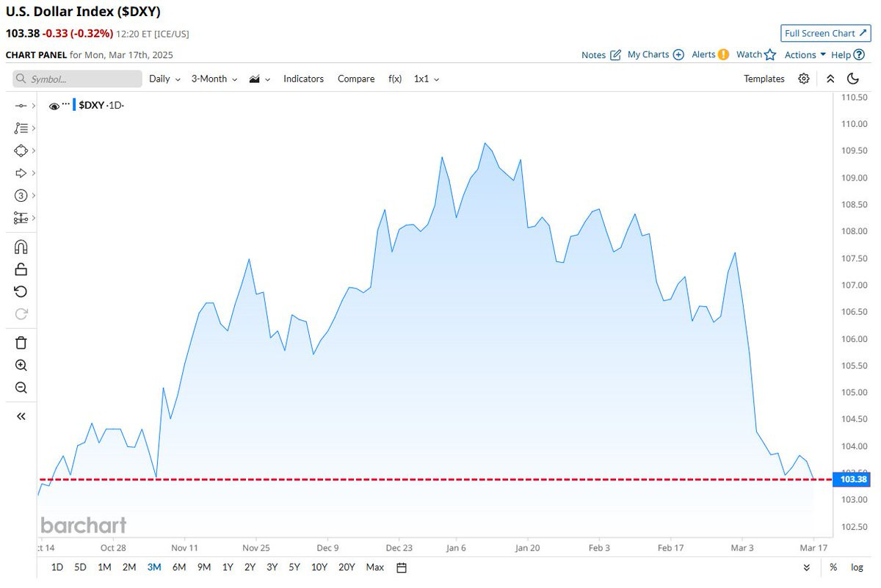The image size is (881, 588).
Task: Collapse the toolbar with double chevron up
Action: pyautogui.click(x=830, y=79)
